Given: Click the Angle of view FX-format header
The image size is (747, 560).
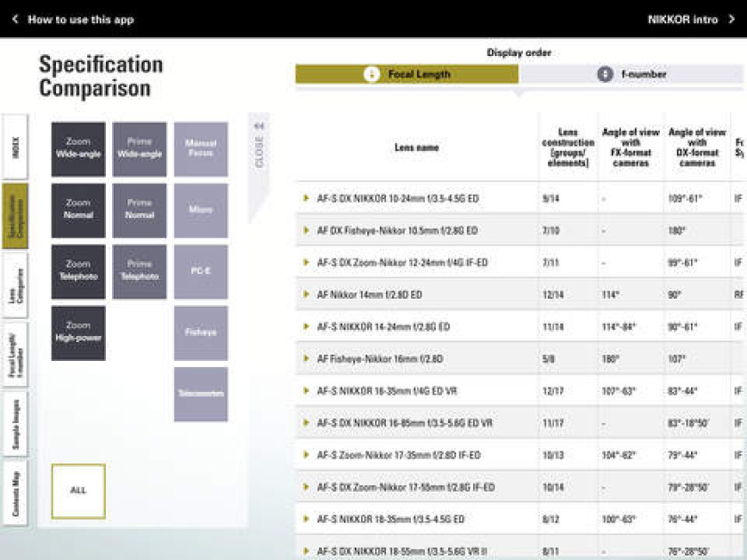Looking at the screenshot, I should coord(631,148).
